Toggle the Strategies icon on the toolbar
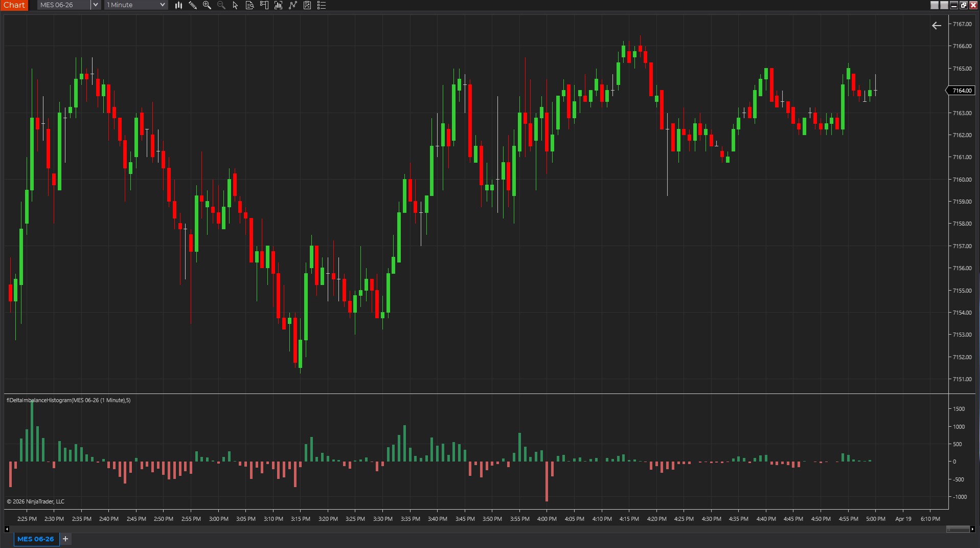980x548 pixels. tap(293, 5)
